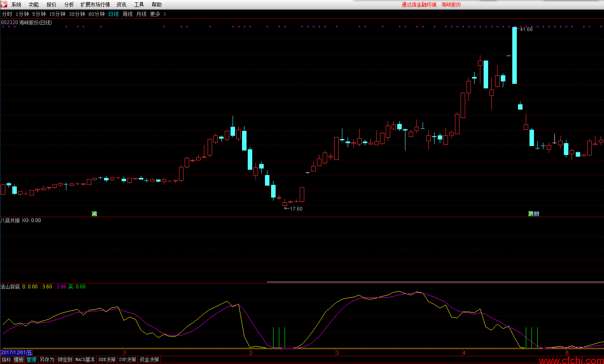604x364 pixels.
Task: Click the 浩山探底 indicator label
Action: click(10, 287)
